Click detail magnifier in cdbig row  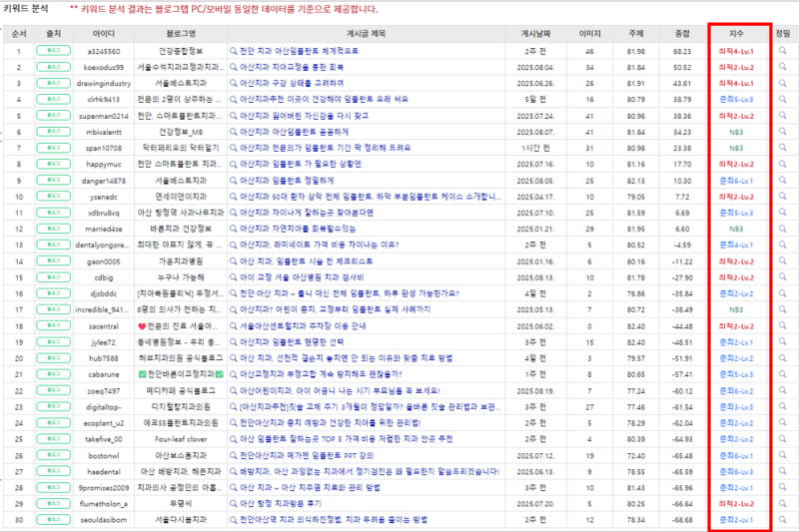[x=782, y=276]
